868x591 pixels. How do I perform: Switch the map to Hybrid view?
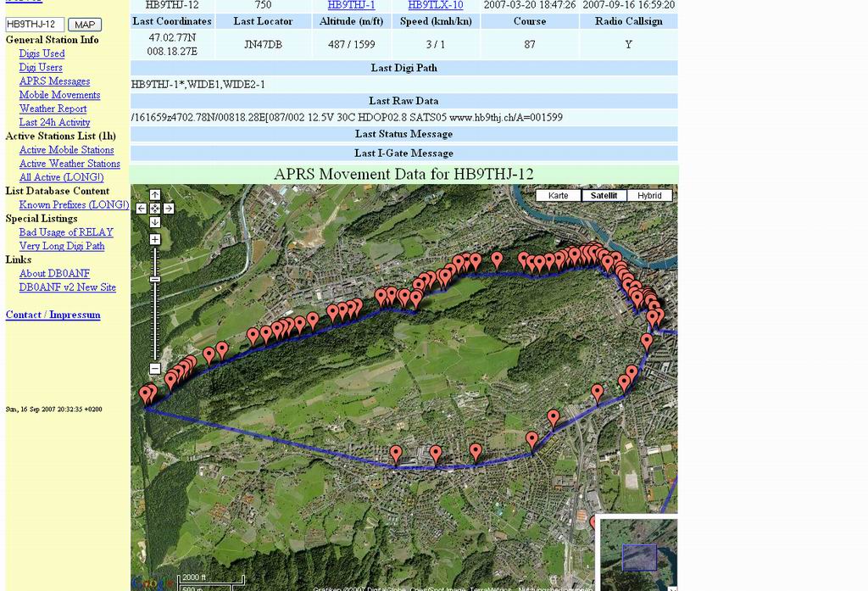coord(649,196)
